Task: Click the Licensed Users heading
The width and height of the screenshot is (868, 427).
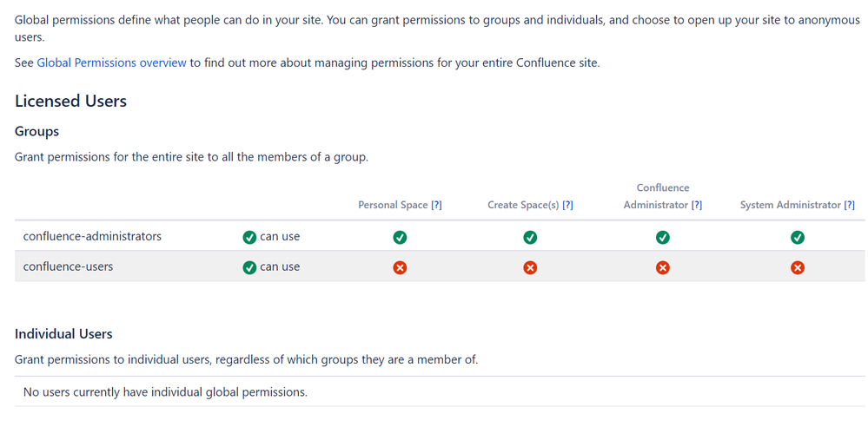Action: coord(71,101)
